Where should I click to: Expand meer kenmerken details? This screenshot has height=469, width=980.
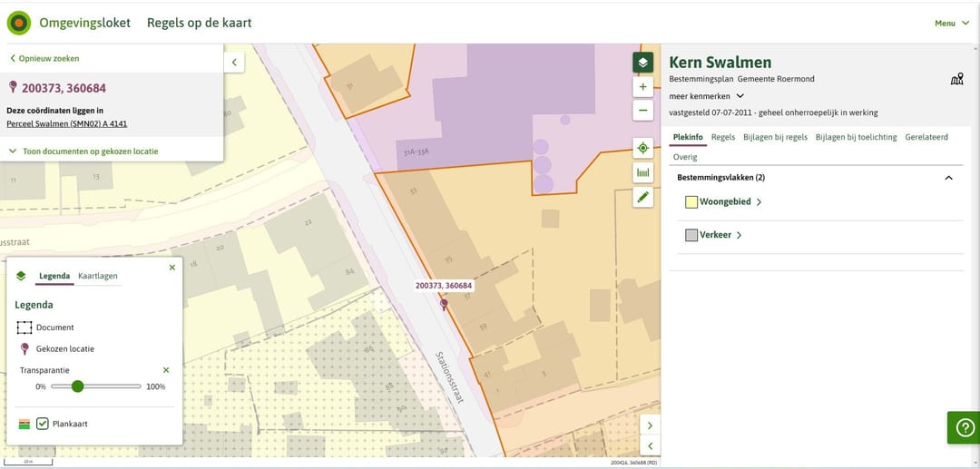click(x=706, y=96)
